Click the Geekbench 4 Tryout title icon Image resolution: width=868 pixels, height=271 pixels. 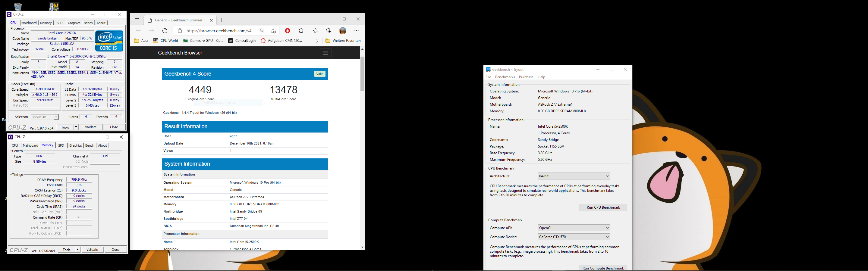(488, 69)
